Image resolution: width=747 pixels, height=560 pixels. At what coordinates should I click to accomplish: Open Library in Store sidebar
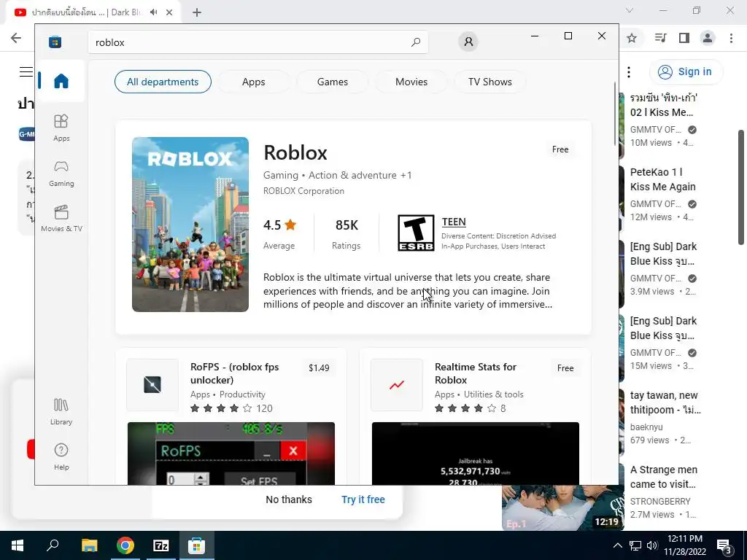pos(61,412)
